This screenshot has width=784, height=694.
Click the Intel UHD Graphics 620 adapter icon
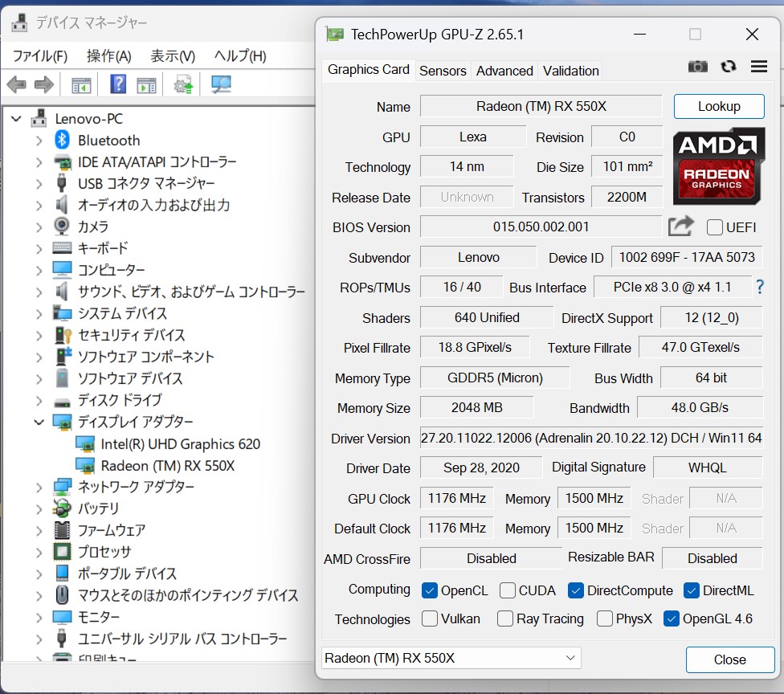[85, 444]
